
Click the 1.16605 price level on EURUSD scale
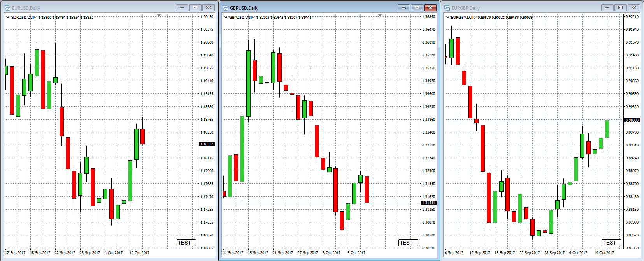(x=207, y=248)
